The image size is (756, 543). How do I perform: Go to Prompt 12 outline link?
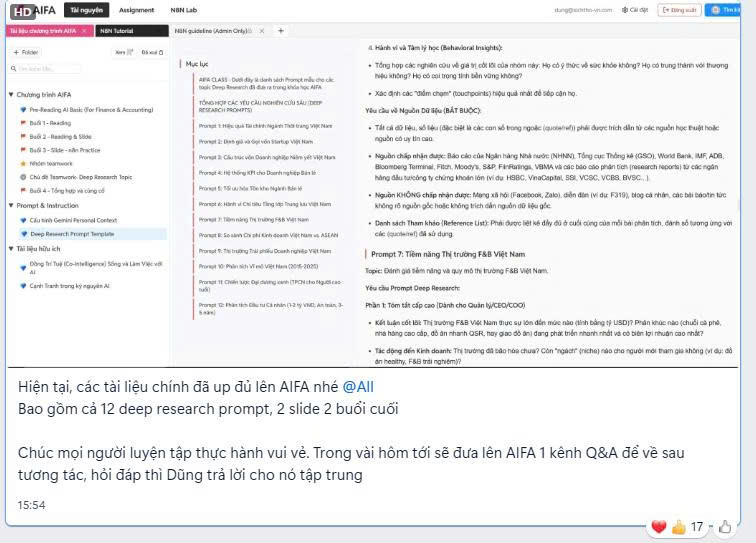[x=271, y=309]
